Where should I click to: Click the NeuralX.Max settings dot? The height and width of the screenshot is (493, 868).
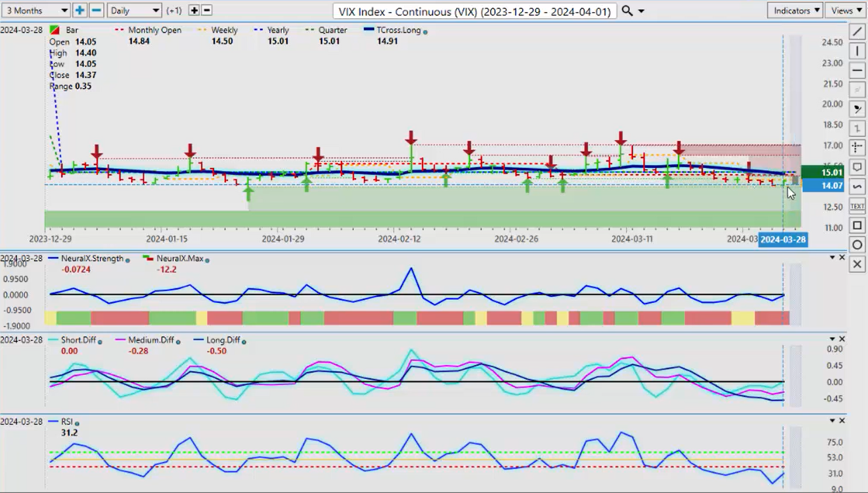point(207,260)
